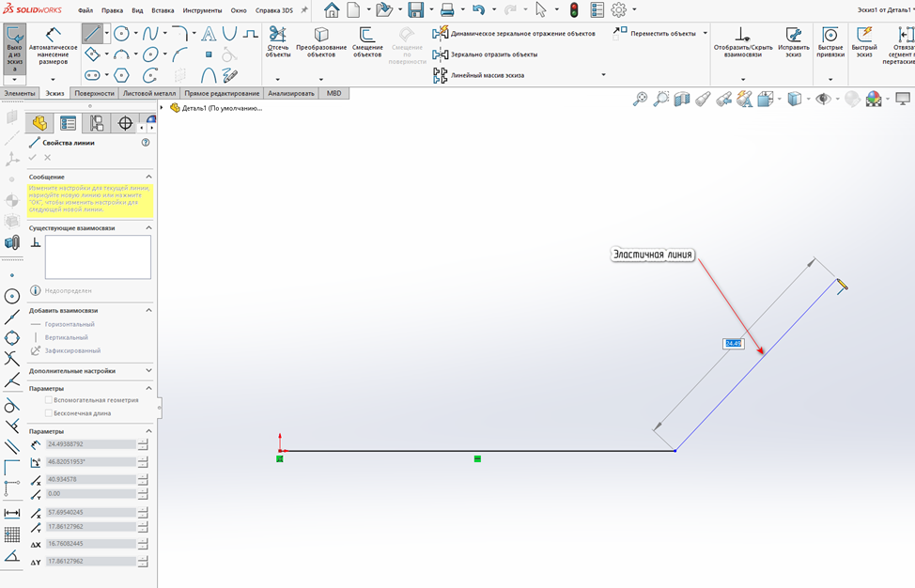Select the Sketch Fillet tool

180,34
